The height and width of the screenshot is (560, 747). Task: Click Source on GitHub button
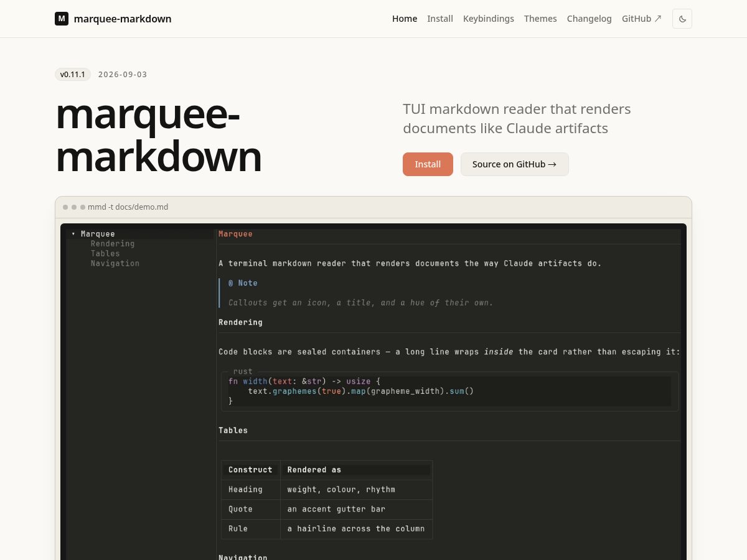[x=515, y=164]
